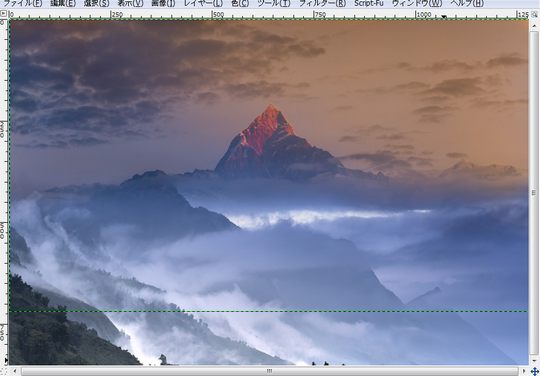Open the 表示(V) menu

(130, 3)
